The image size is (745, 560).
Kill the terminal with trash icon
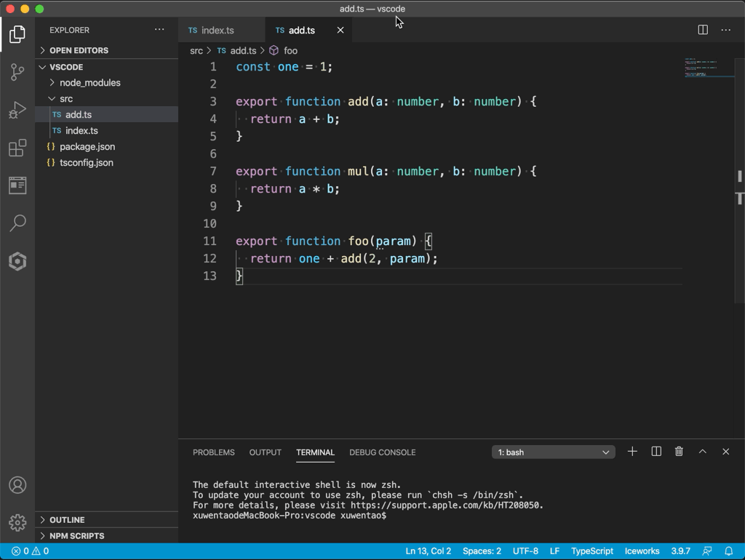point(679,452)
